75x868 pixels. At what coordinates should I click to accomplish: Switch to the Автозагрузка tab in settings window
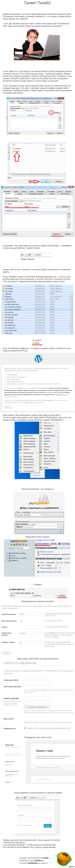pos(65,193)
